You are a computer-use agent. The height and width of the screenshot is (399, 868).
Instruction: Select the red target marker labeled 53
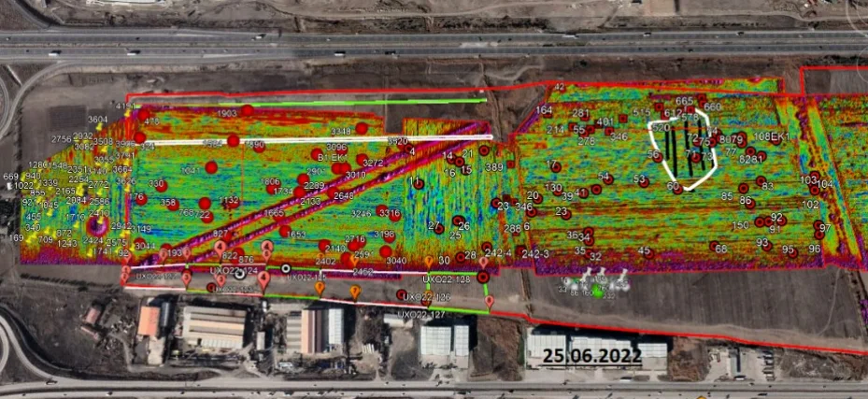[x=644, y=182]
